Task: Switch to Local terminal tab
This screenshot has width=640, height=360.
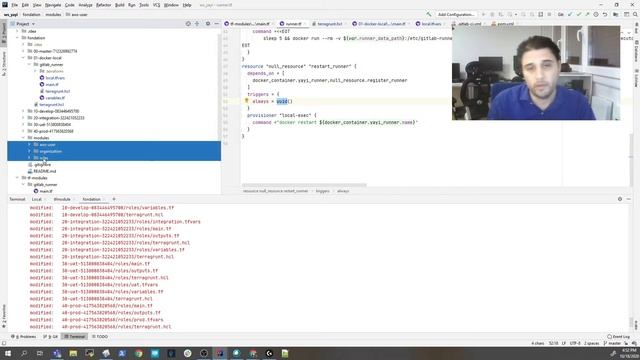Action: click(x=37, y=199)
